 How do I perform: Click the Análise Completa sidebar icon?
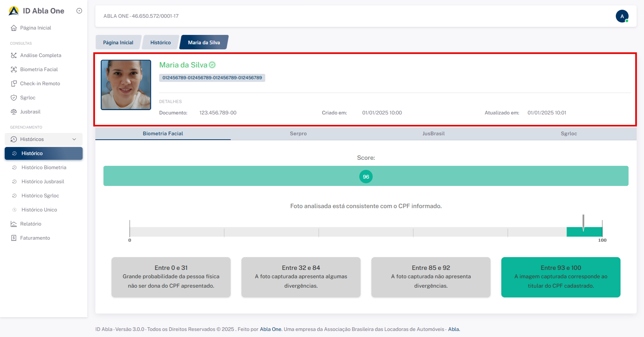14,55
